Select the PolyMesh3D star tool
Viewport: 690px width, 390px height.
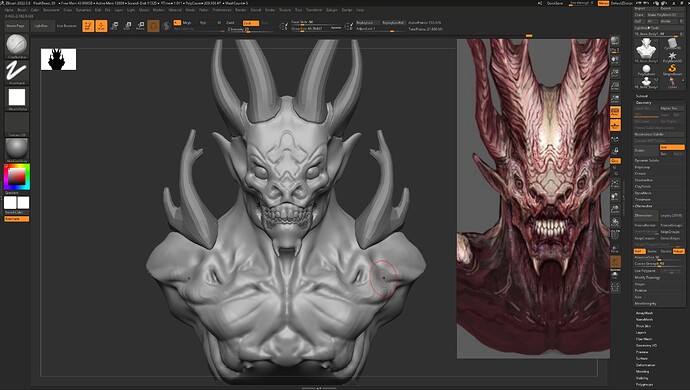(672, 57)
